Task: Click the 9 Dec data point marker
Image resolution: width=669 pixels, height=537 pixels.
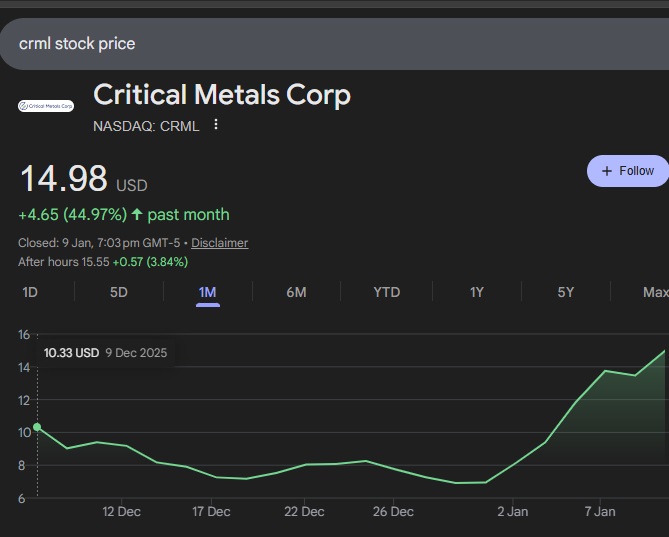Action: pos(37,427)
